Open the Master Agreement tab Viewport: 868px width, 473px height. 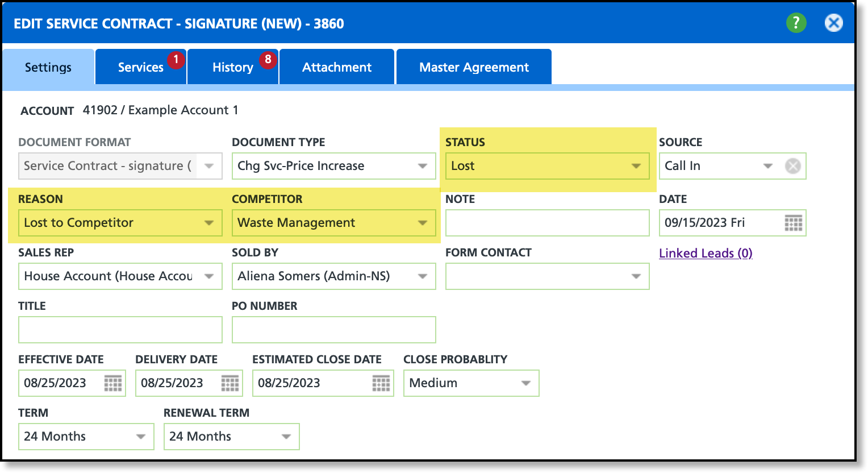pyautogui.click(x=474, y=67)
